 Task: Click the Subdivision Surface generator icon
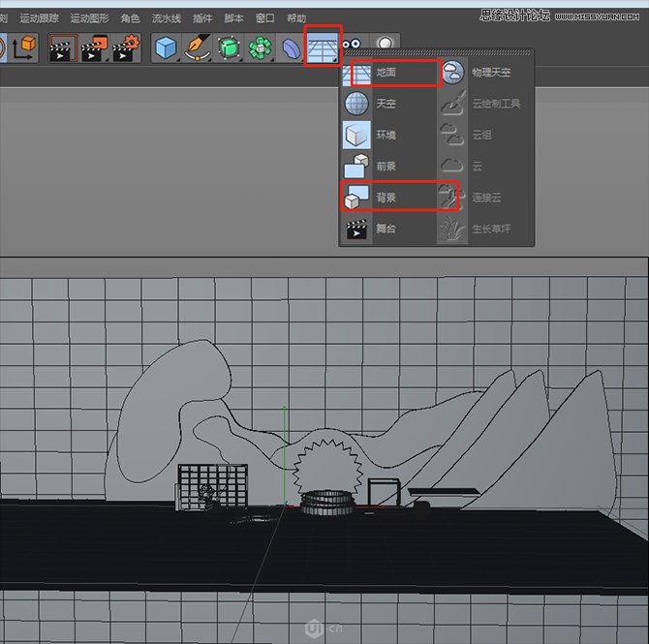coord(229,47)
